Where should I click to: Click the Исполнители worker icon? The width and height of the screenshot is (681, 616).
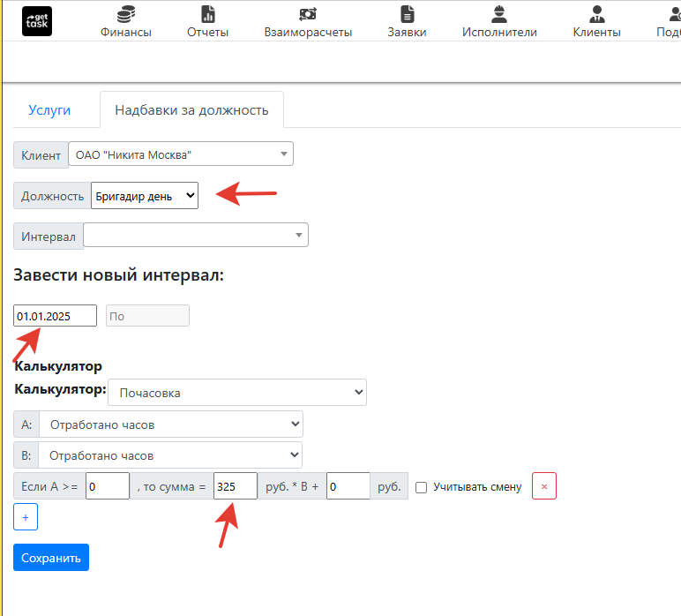pyautogui.click(x=499, y=14)
